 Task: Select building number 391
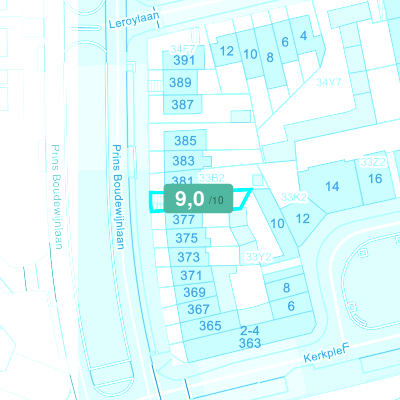click(184, 60)
